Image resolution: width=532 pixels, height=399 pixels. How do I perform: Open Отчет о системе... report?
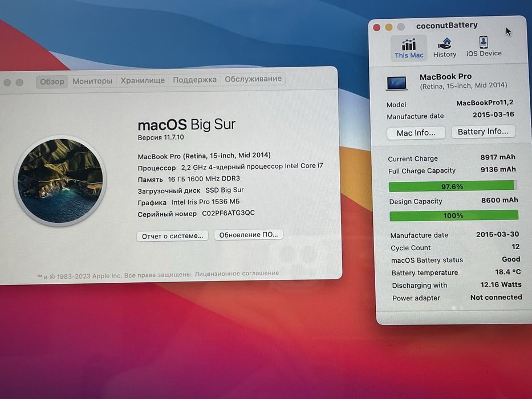172,236
